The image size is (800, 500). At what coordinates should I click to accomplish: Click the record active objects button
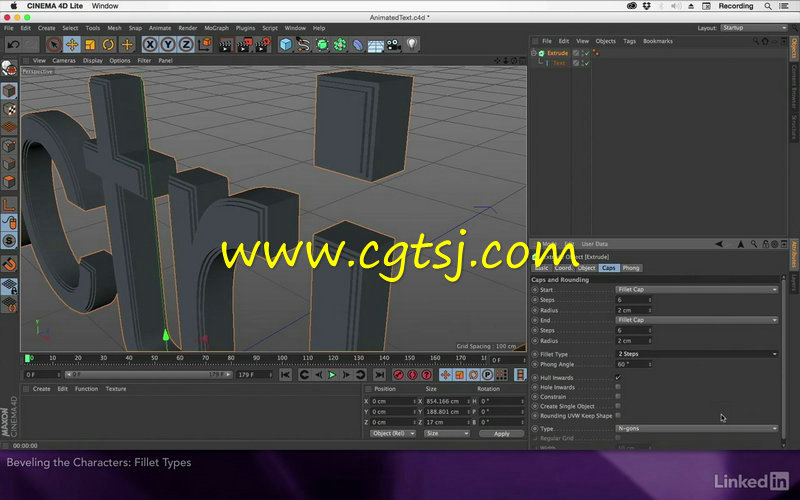tap(398, 375)
